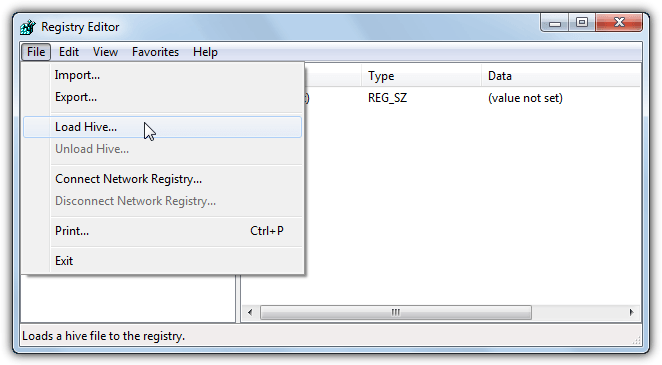Screen dimensions: 662x365
Task: Choose Import... from the File menu
Action: (163, 75)
